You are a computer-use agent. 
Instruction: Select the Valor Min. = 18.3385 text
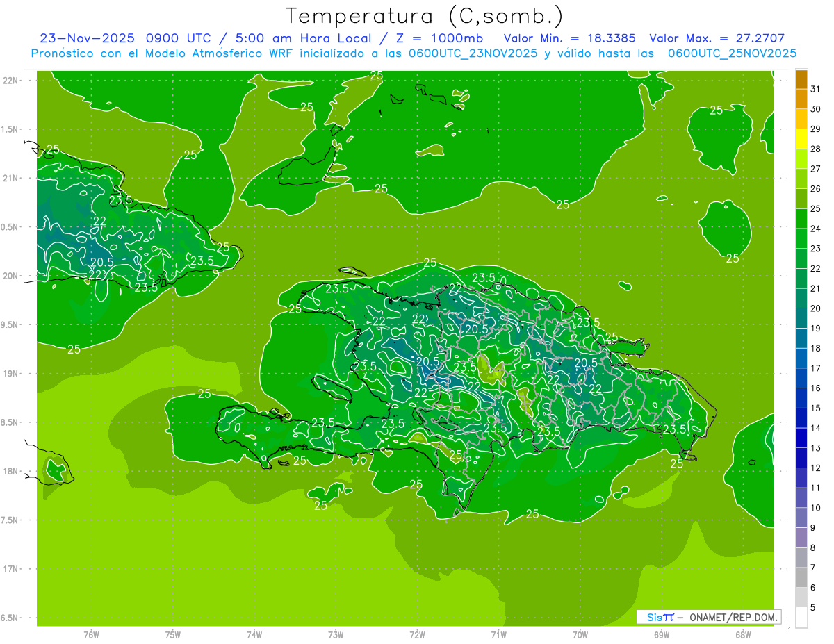coord(569,38)
